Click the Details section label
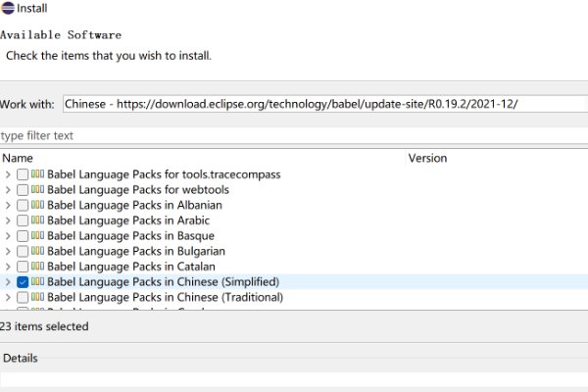 [21, 358]
